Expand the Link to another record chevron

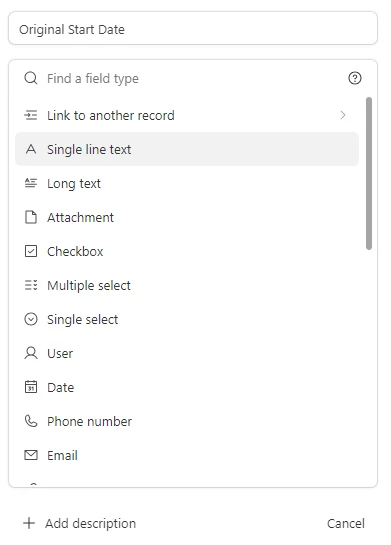tap(343, 115)
